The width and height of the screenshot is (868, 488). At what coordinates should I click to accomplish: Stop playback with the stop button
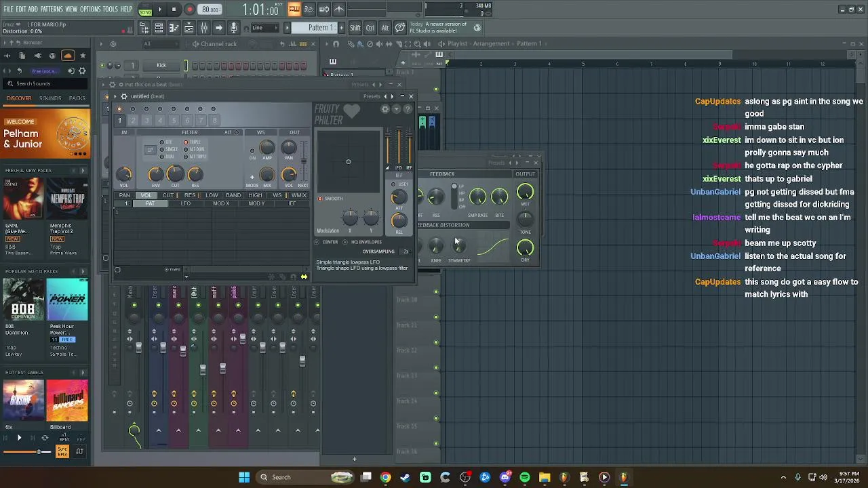point(174,9)
